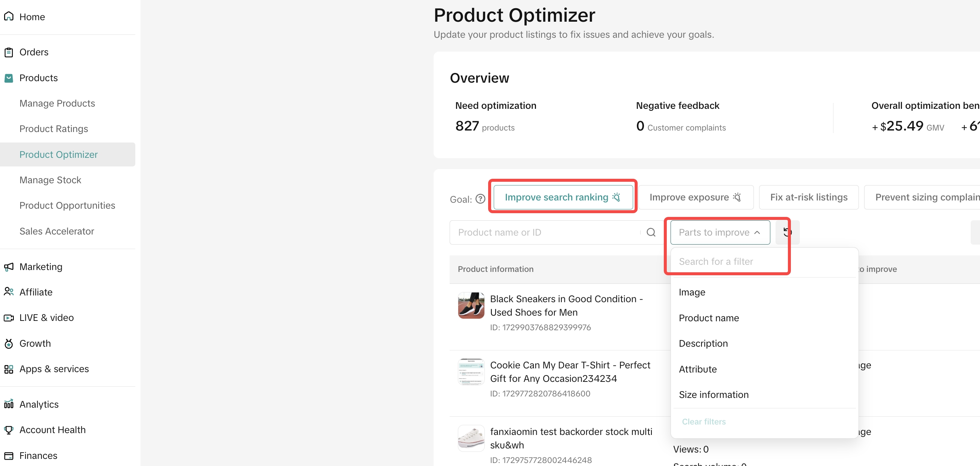Click the reset filters refresh icon
980x466 pixels.
point(787,232)
